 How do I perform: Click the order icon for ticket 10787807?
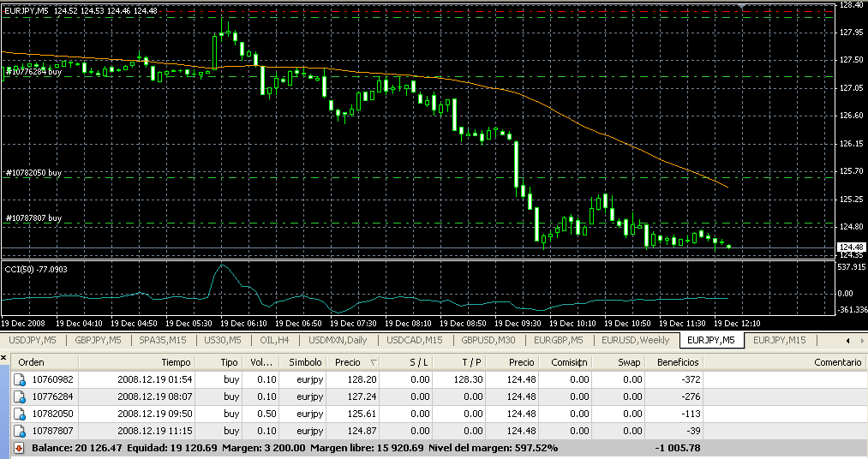click(x=20, y=431)
